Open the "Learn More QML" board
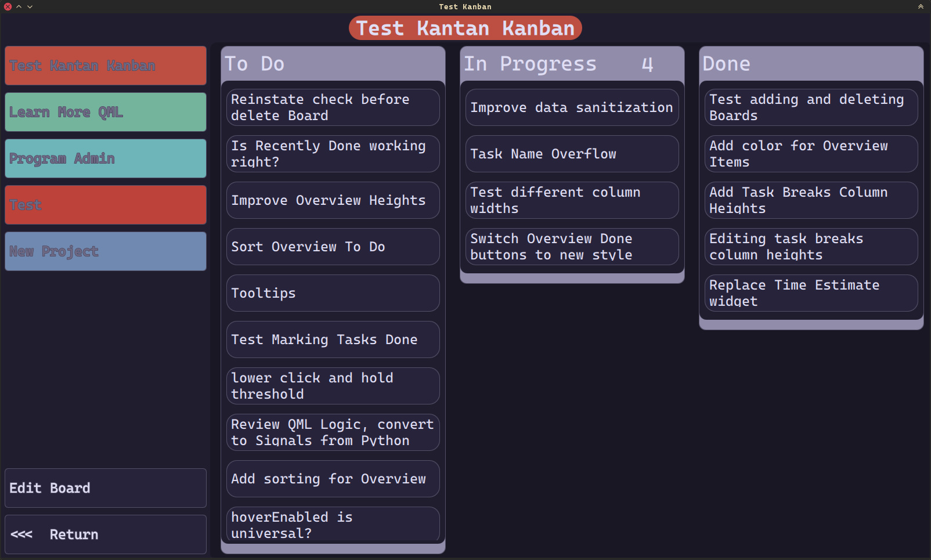 coord(105,111)
